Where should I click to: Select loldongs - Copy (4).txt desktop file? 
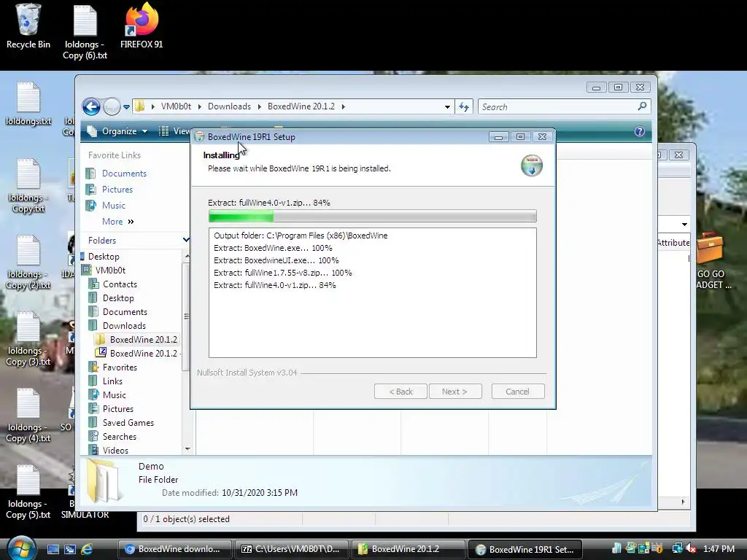[x=28, y=415]
